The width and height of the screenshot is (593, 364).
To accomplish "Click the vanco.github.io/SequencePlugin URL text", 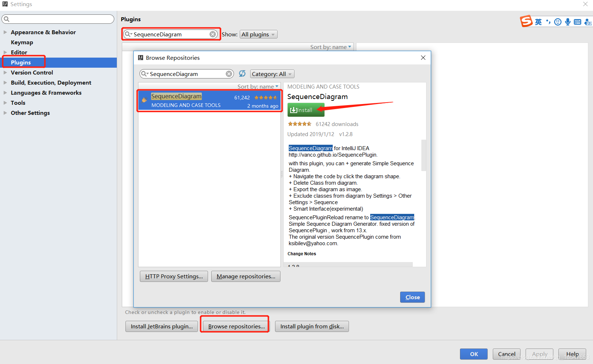I will coord(333,155).
